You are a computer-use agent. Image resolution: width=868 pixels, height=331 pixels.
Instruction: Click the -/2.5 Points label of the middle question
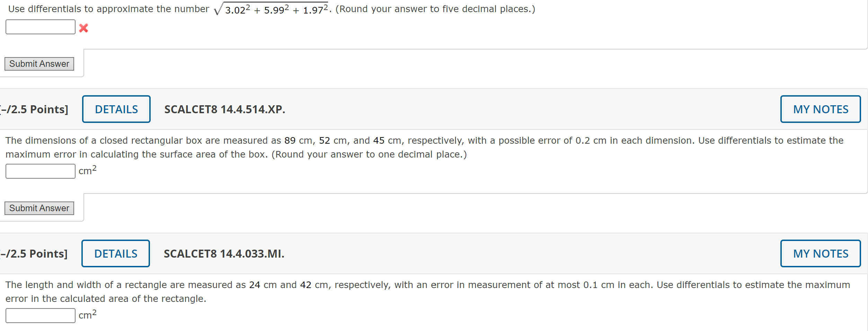[34, 109]
